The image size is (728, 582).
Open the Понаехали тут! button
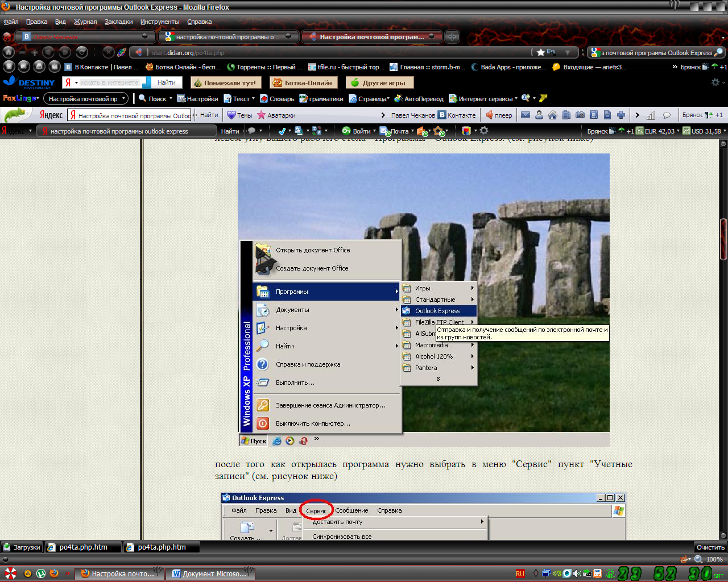pos(226,82)
